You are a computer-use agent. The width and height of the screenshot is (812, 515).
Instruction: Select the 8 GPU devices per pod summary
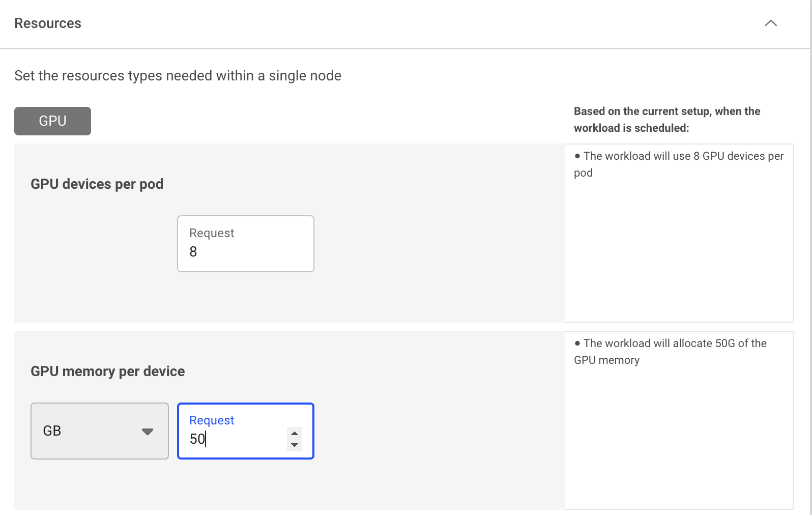point(679,164)
